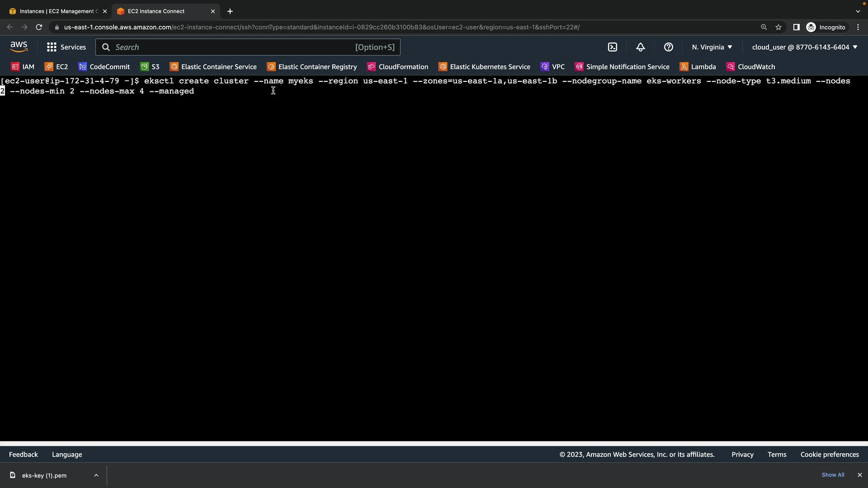868x488 pixels.
Task: Expand eks-key (1).pem download options
Action: [96, 475]
